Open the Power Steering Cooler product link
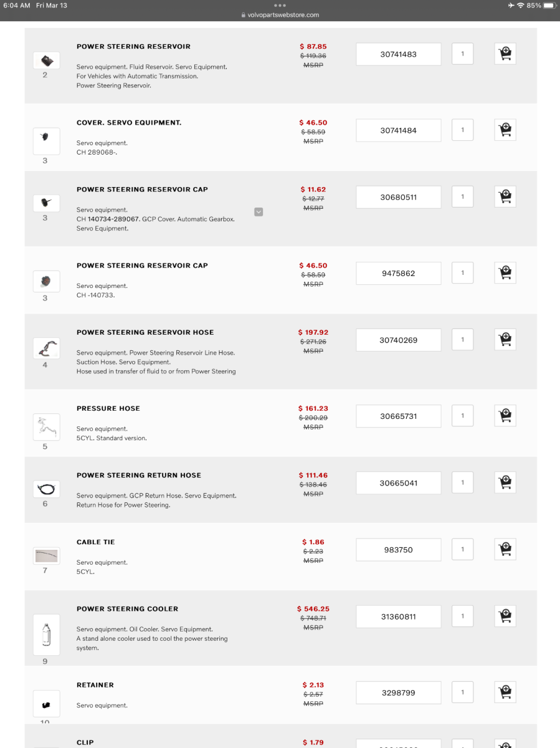 pyautogui.click(x=127, y=609)
